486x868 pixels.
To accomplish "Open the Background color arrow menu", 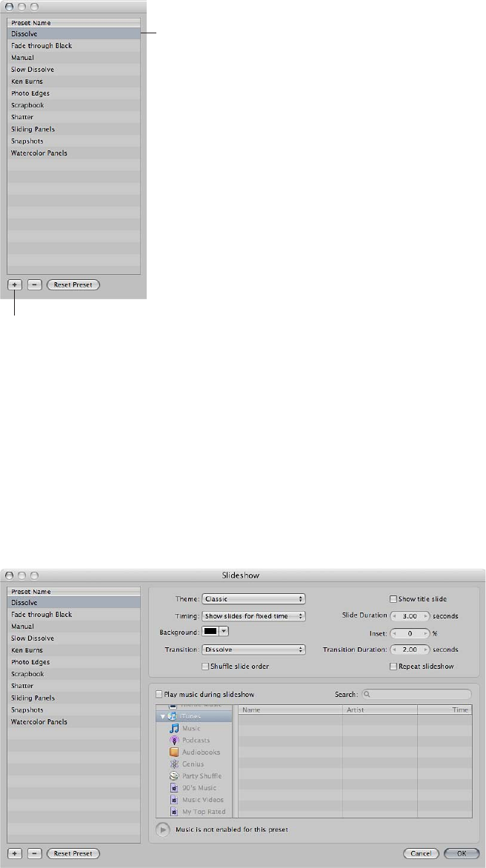I will tap(224, 630).
